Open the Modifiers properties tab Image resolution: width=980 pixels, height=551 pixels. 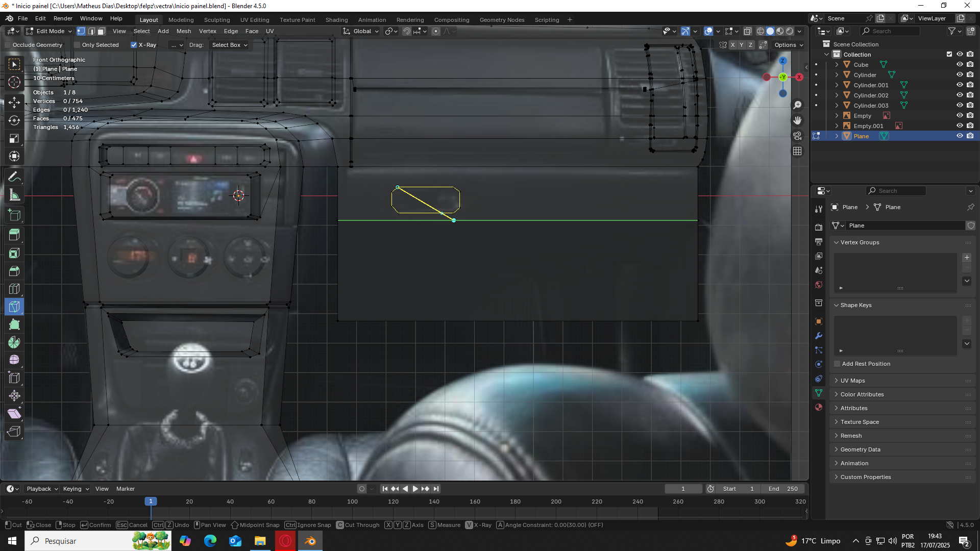point(819,336)
